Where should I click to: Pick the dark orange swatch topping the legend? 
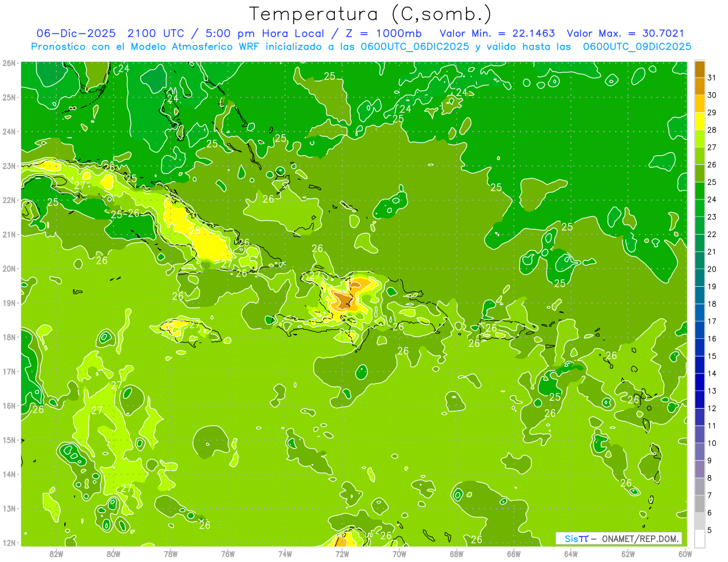coord(699,70)
